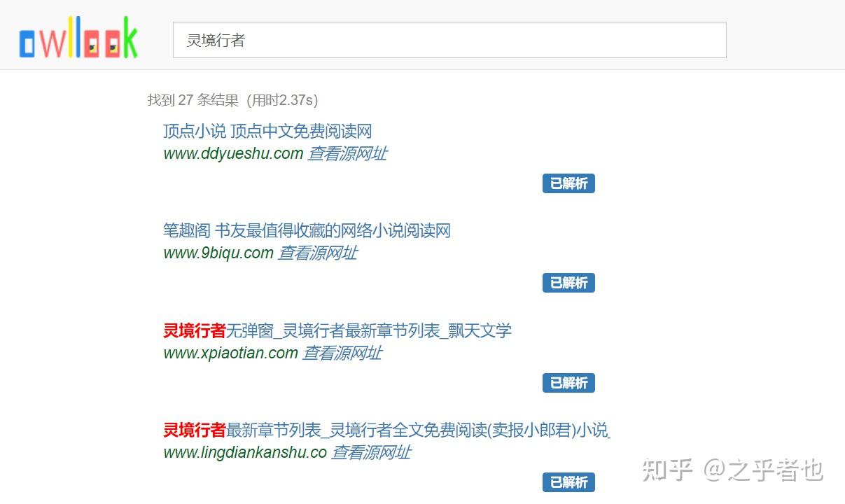Open the 笔趣阁 result link
Viewport: 845px width, 504px height.
pyautogui.click(x=305, y=231)
